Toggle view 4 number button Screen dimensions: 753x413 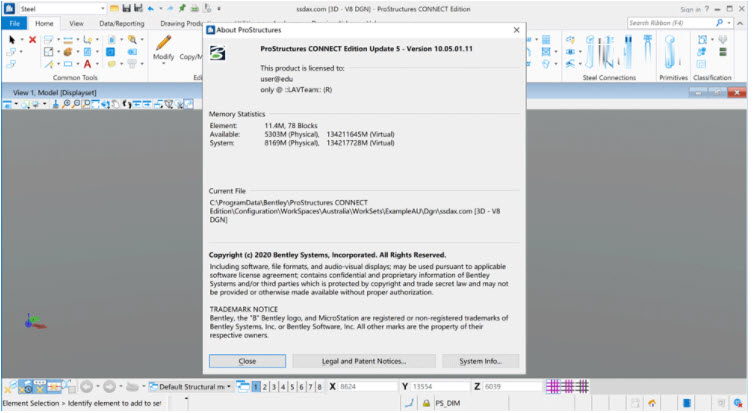point(283,387)
